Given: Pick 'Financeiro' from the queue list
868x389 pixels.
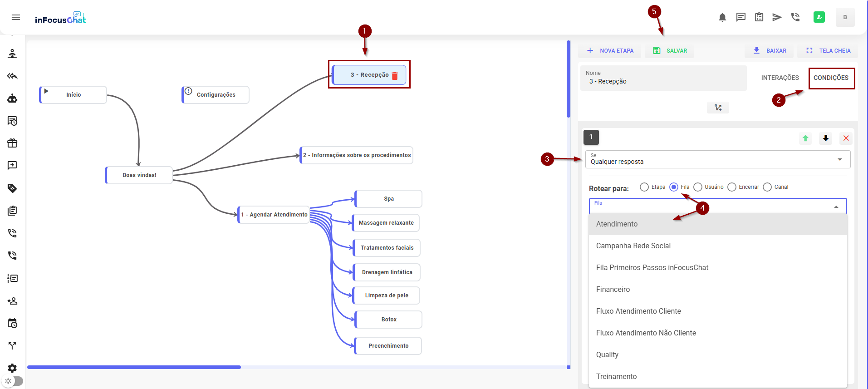Looking at the screenshot, I should click(613, 290).
